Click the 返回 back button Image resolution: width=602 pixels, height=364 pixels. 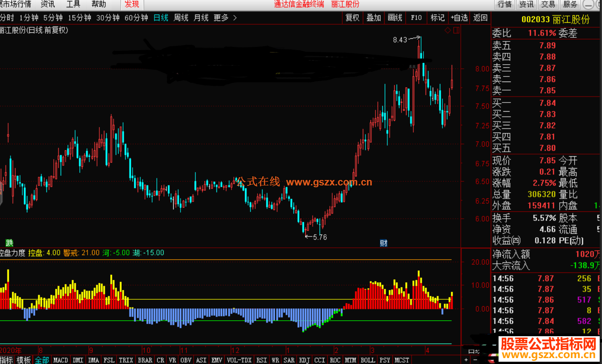point(480,18)
